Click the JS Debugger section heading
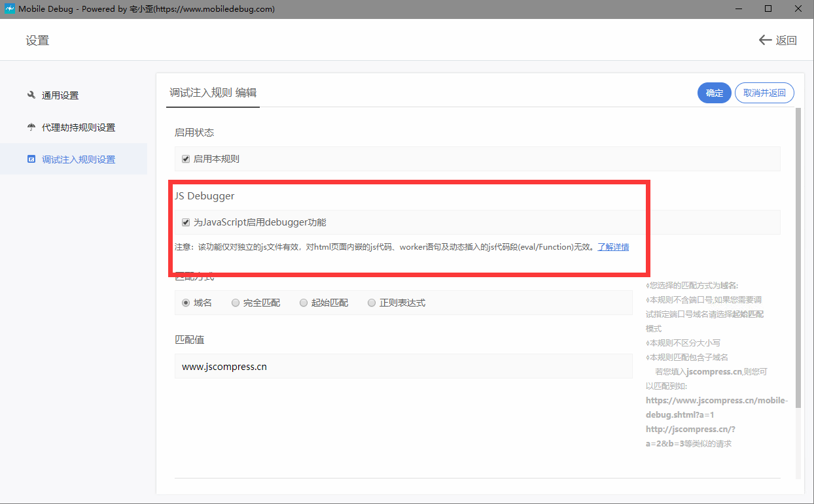814x504 pixels. [x=204, y=195]
